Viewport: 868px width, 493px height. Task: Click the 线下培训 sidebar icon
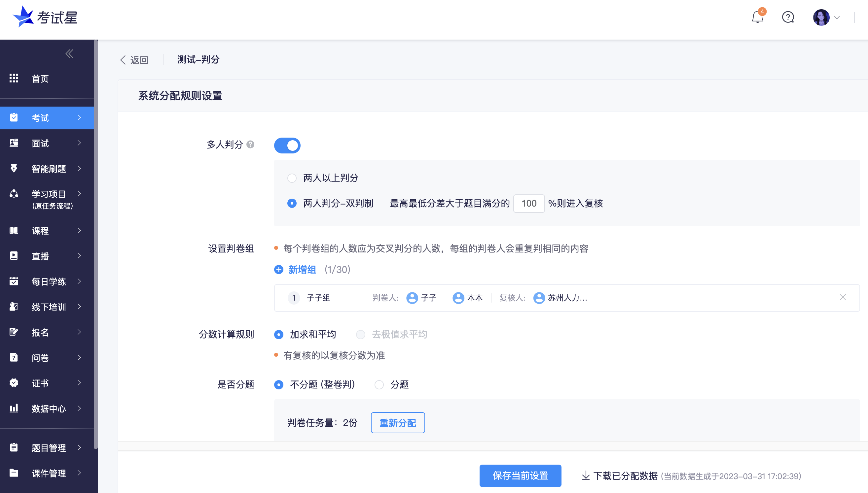pyautogui.click(x=14, y=307)
